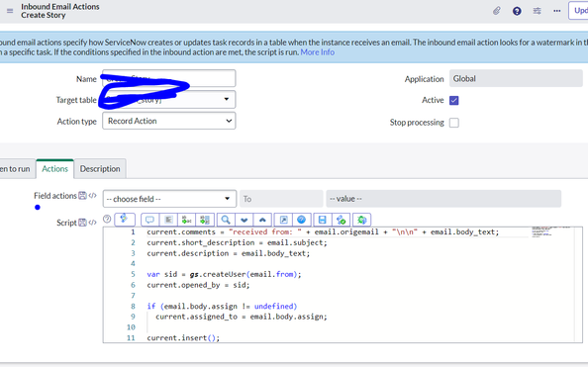Click script line 2 current.short_description
Screen dimensions: 588x367
point(237,242)
